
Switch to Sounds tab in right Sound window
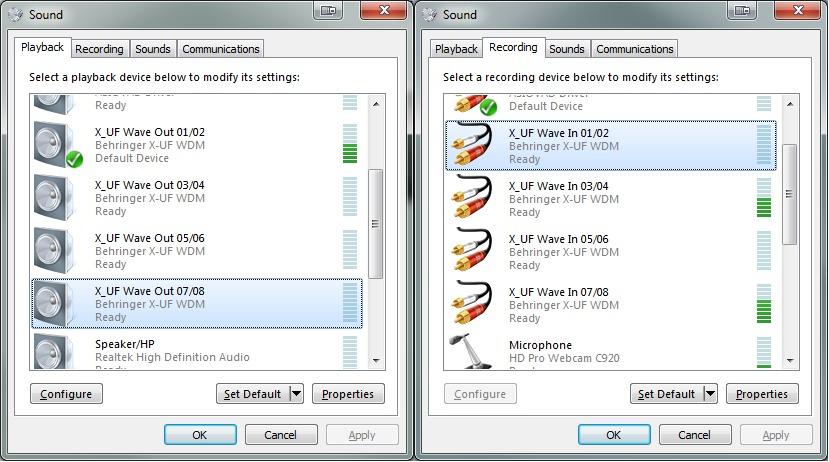point(567,49)
